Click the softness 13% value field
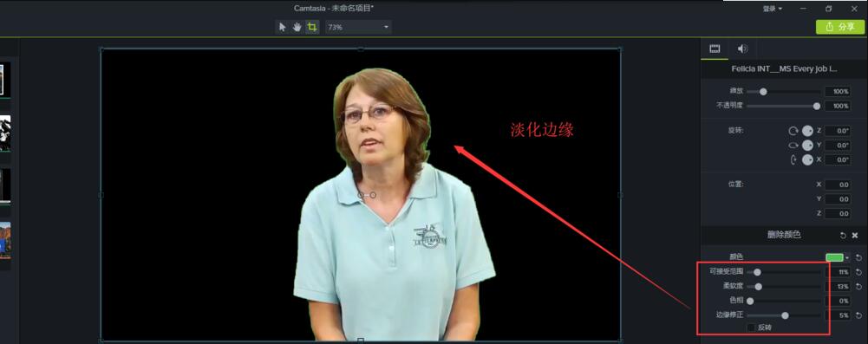This screenshot has width=868, height=344. pos(838,287)
